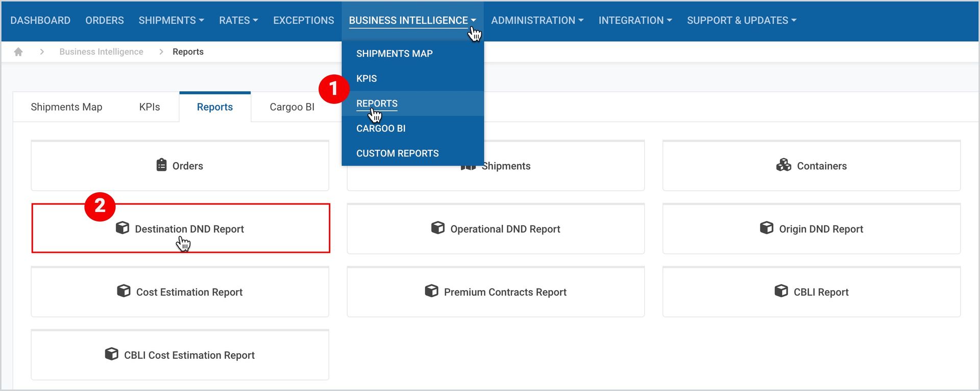Screen dimensions: 980x391
Task: Select Reports in the dropdown menu
Action: pos(412,103)
